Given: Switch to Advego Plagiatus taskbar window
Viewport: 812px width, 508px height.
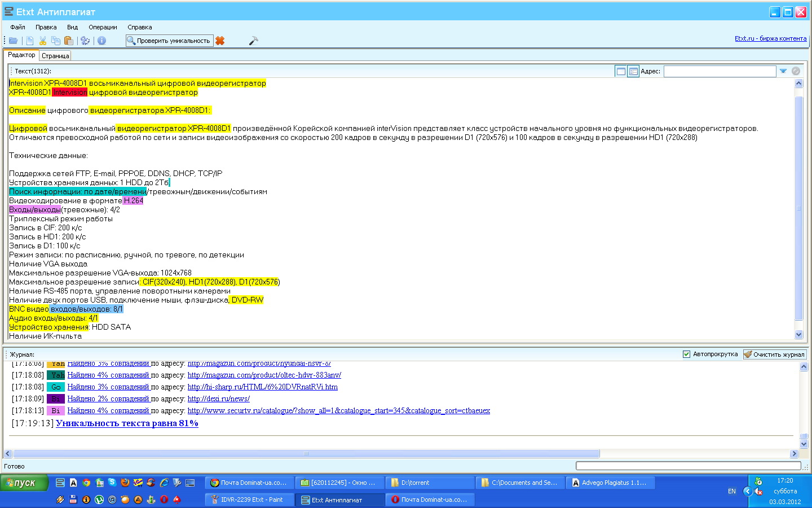Looking at the screenshot, I should click(611, 483).
